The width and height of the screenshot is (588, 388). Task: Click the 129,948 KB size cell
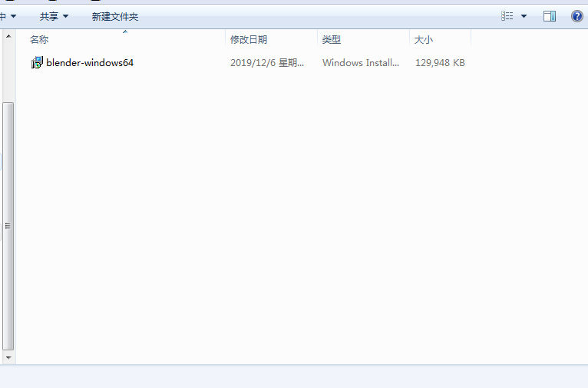(x=440, y=63)
